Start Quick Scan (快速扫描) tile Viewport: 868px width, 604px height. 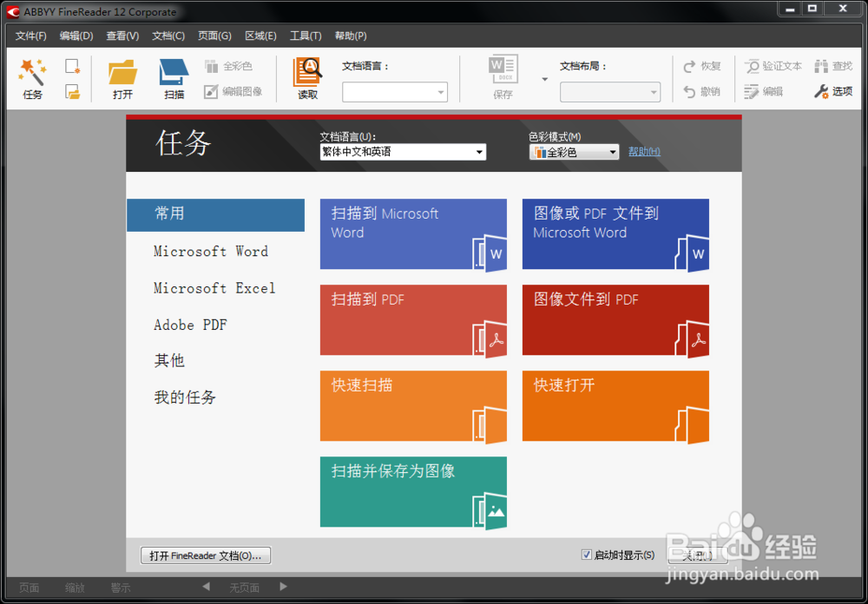click(413, 406)
